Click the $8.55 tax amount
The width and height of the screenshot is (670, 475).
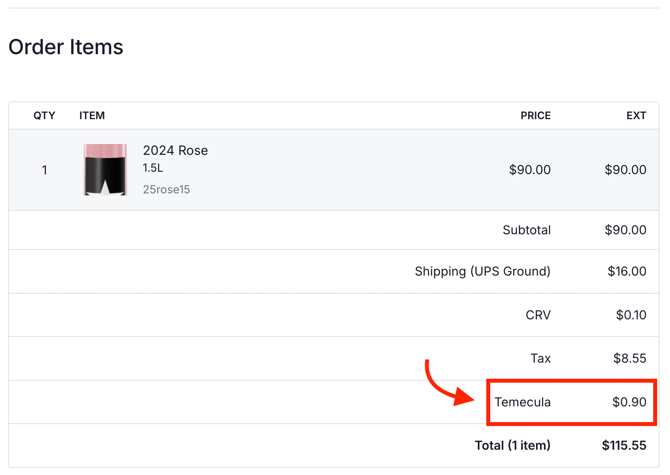point(629,358)
